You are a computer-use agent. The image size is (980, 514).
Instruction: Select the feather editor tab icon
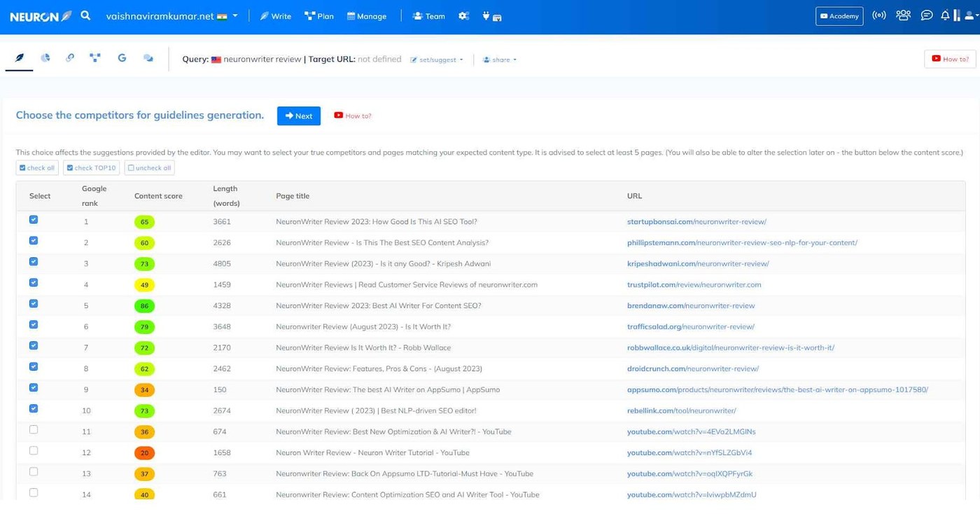[x=20, y=58]
